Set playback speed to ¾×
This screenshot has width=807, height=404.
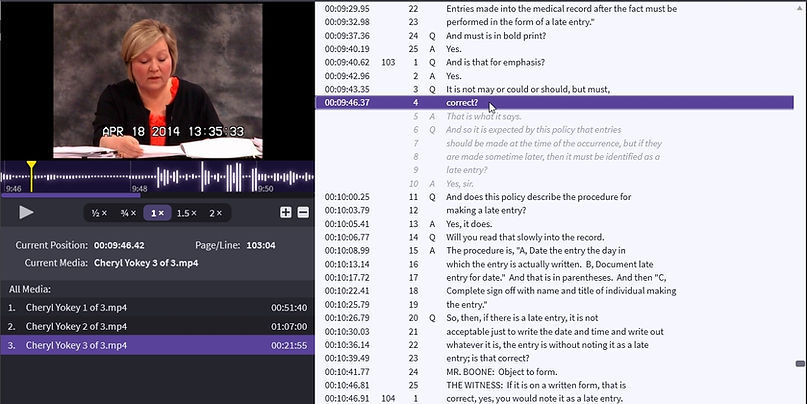[x=128, y=213]
